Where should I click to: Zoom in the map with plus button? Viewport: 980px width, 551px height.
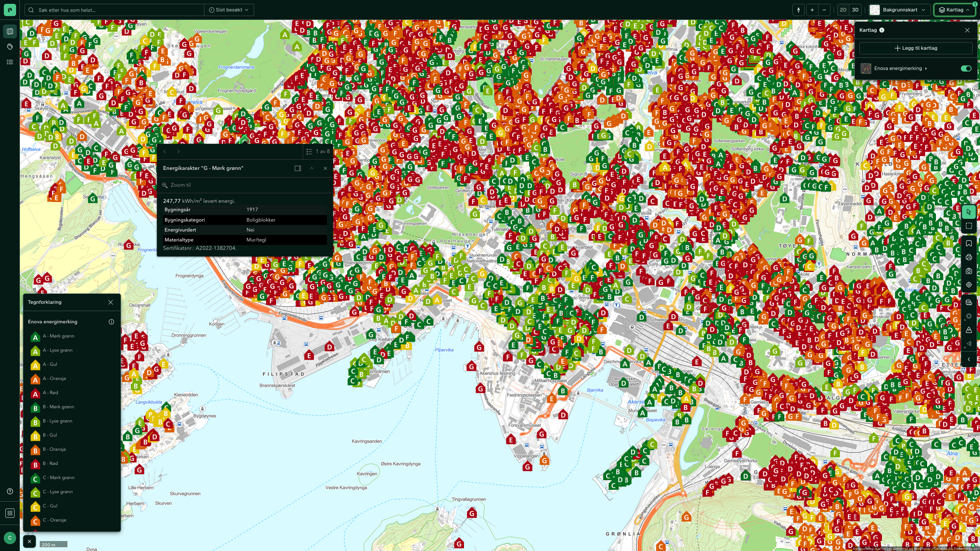[812, 10]
